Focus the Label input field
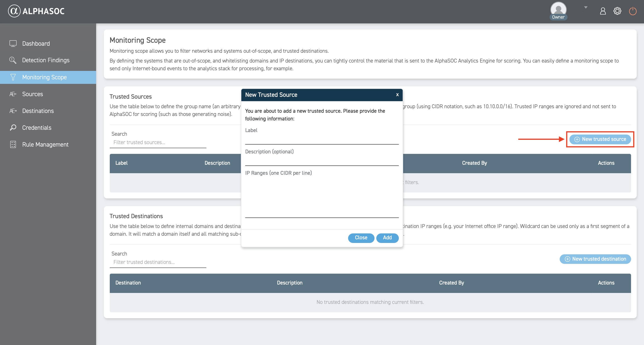The width and height of the screenshot is (644, 345). [322, 140]
